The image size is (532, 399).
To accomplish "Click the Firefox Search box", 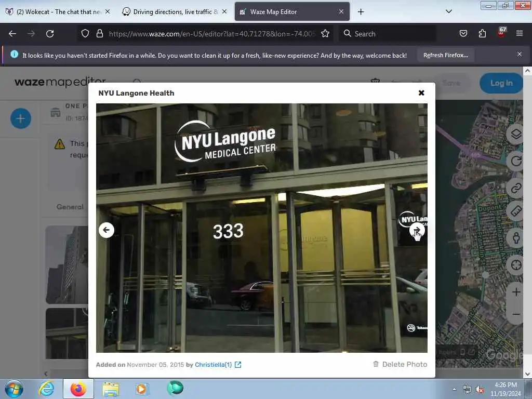I will [x=388, y=34].
